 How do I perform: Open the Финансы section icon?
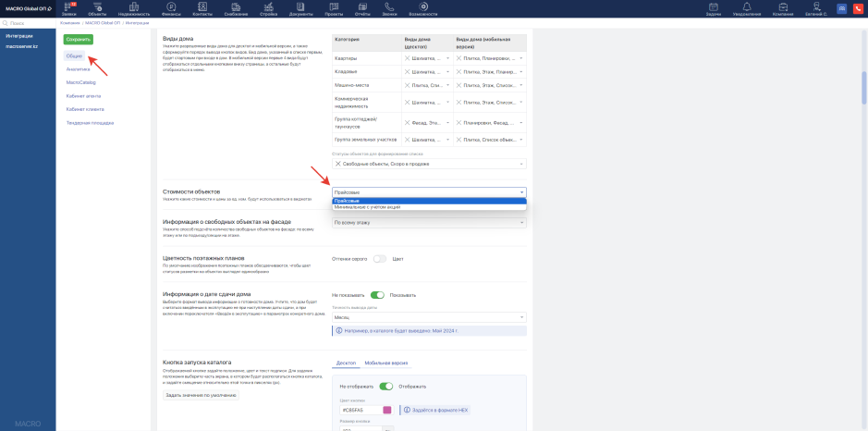click(172, 8)
